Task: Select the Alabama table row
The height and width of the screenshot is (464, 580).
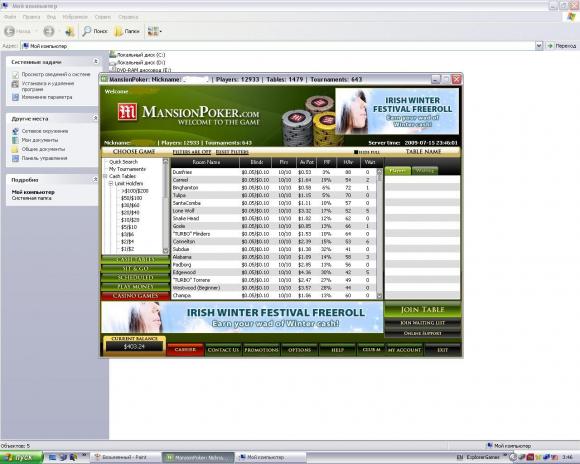Action: (x=274, y=257)
